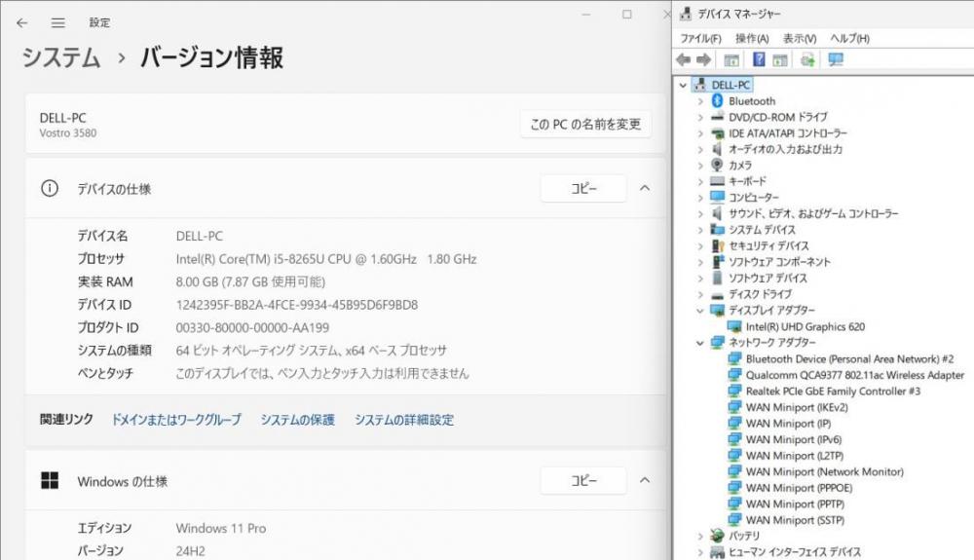Expand the ヒューマン インターフェイス デバイス node
Screen dimensions: 974x560
click(700, 552)
